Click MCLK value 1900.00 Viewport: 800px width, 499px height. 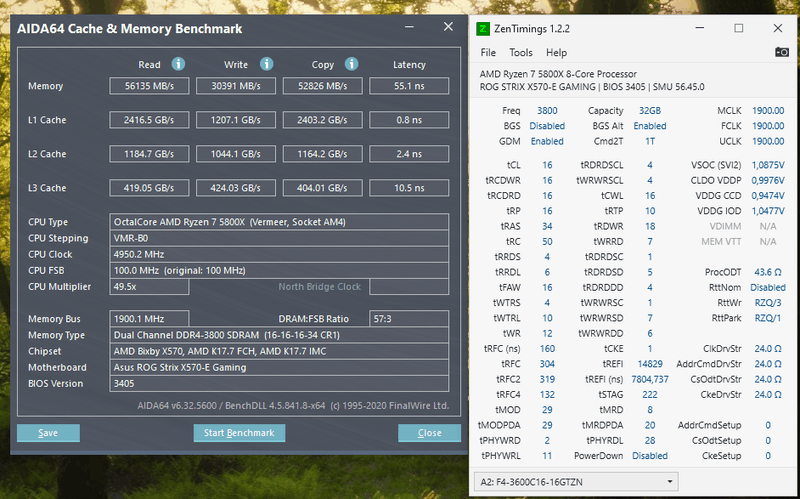[x=768, y=111]
